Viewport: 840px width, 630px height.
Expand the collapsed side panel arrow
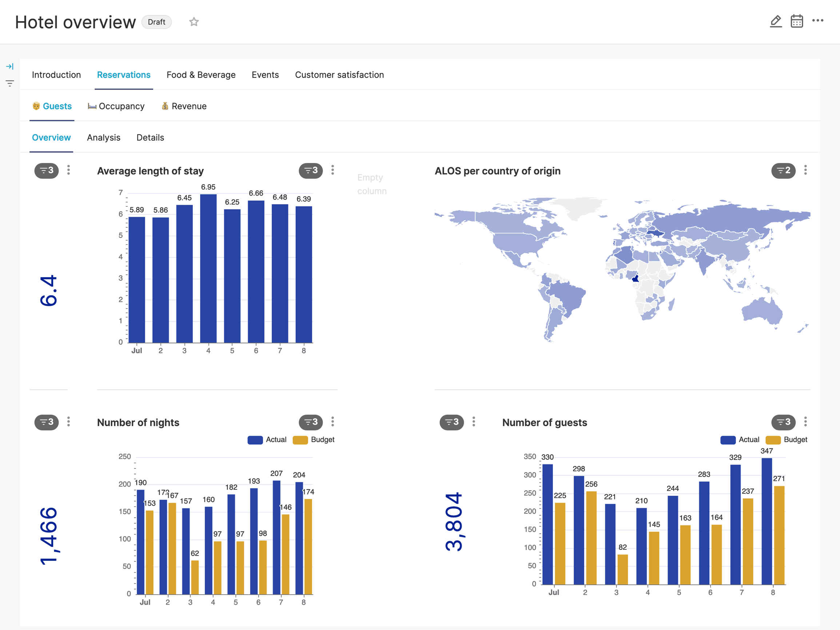[x=10, y=67]
